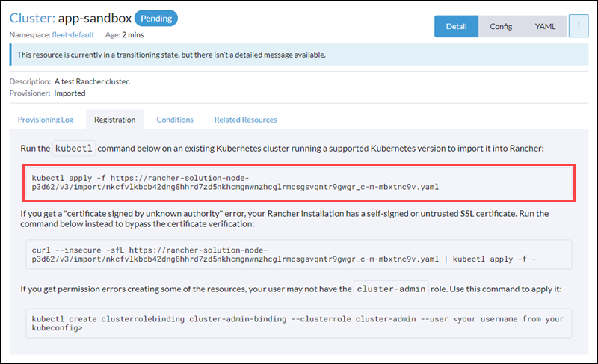Switch to the Detail view
598x364 pixels.
coord(456,26)
